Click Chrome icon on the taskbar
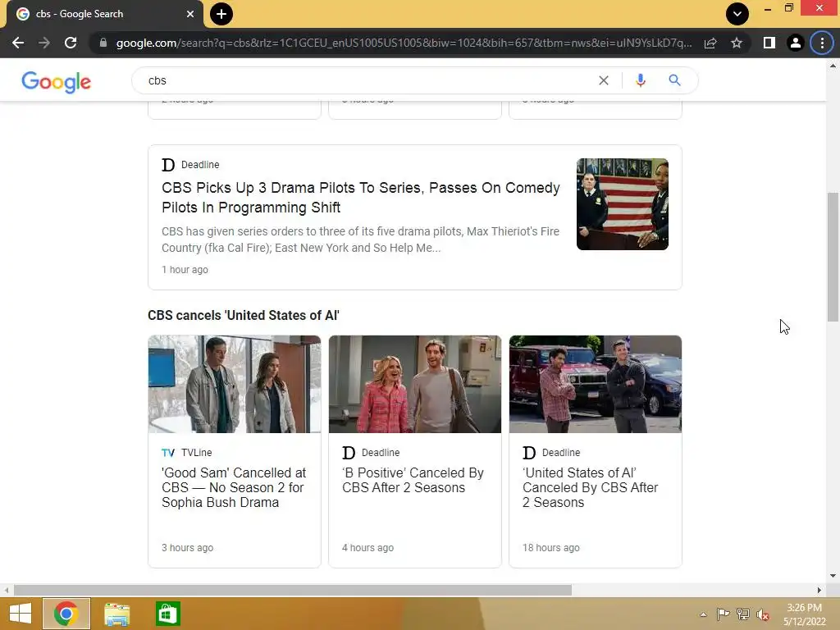The width and height of the screenshot is (840, 630). pos(66,614)
